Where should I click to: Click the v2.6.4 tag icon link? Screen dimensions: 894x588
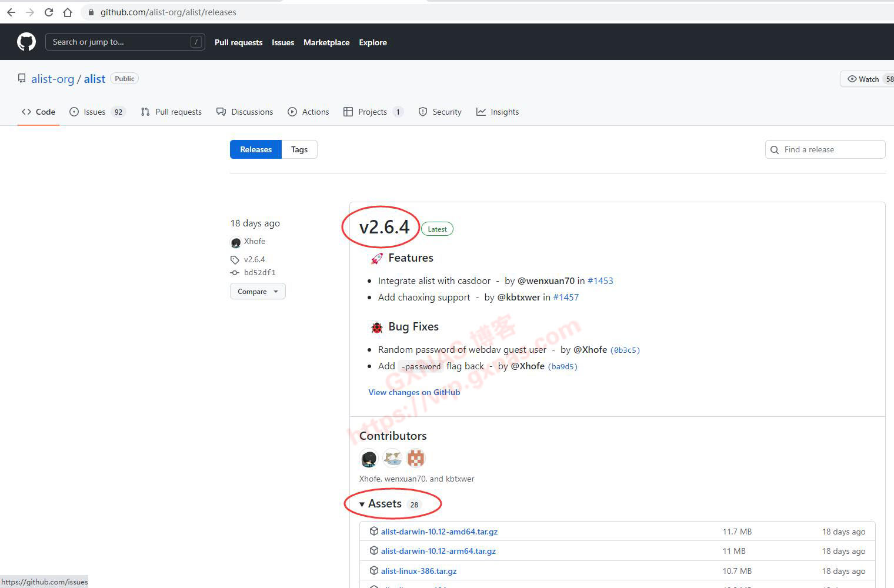point(254,259)
